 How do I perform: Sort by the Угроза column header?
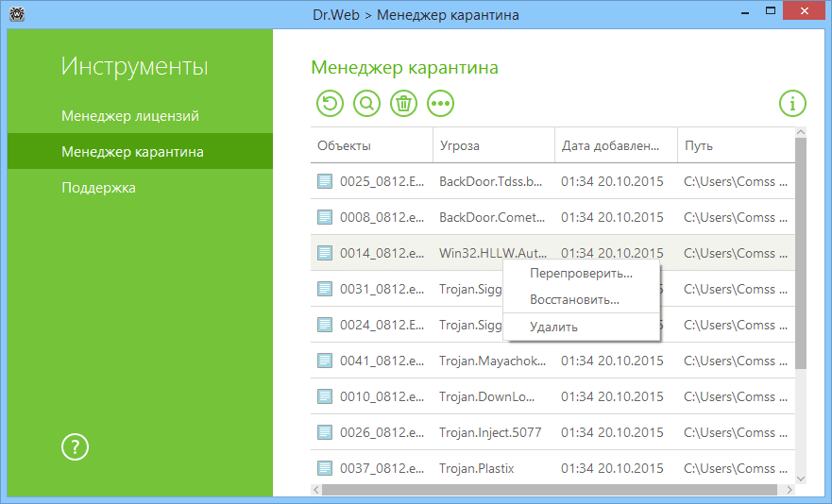[x=494, y=145]
